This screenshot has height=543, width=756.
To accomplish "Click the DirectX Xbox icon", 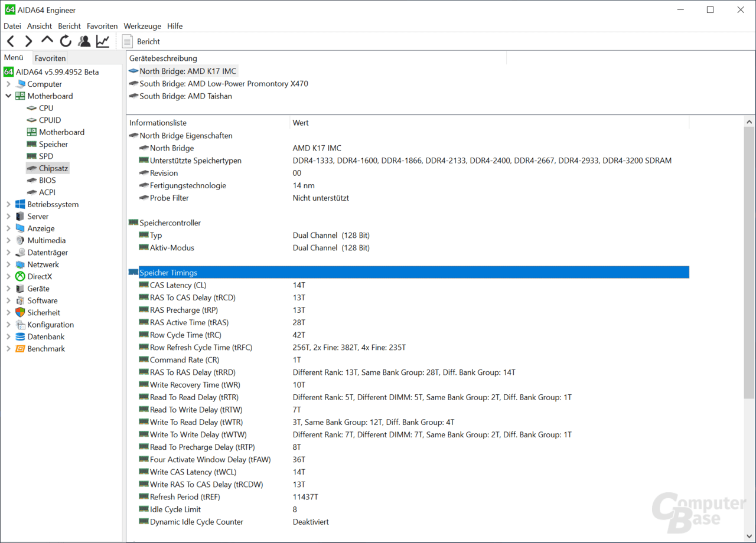I will click(20, 277).
